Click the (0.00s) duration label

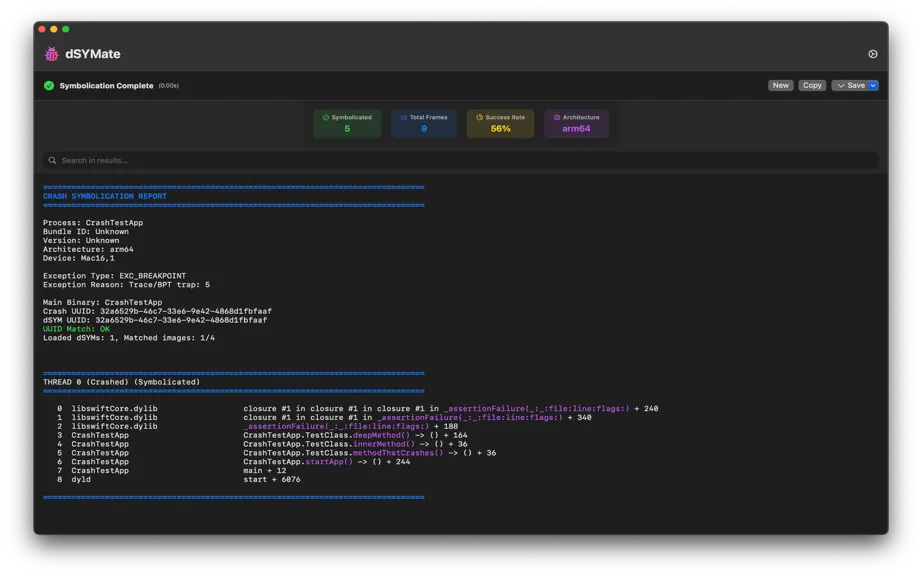169,86
